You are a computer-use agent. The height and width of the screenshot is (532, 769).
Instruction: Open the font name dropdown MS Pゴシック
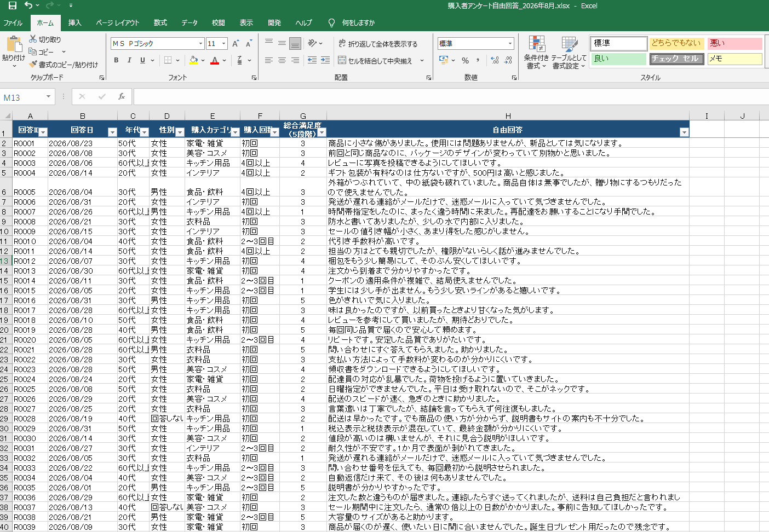coord(200,43)
